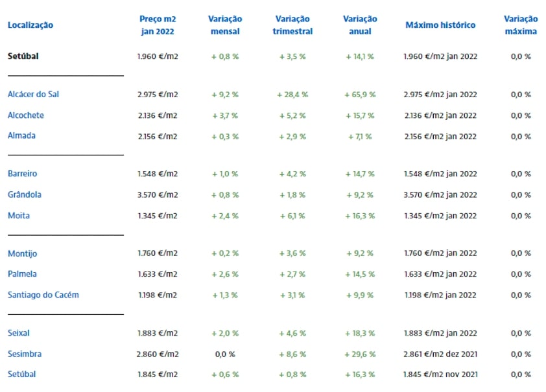Open the Santiago do Cacém link
This screenshot has height=392, width=546.
[x=43, y=295]
